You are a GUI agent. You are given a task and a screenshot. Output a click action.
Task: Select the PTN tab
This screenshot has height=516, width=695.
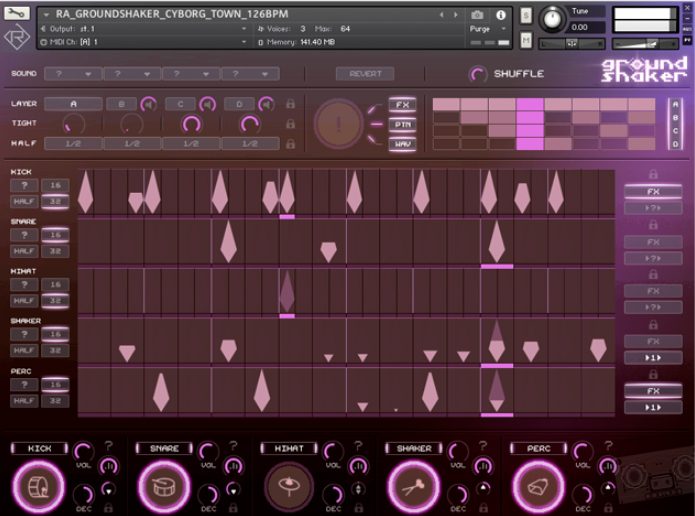402,125
